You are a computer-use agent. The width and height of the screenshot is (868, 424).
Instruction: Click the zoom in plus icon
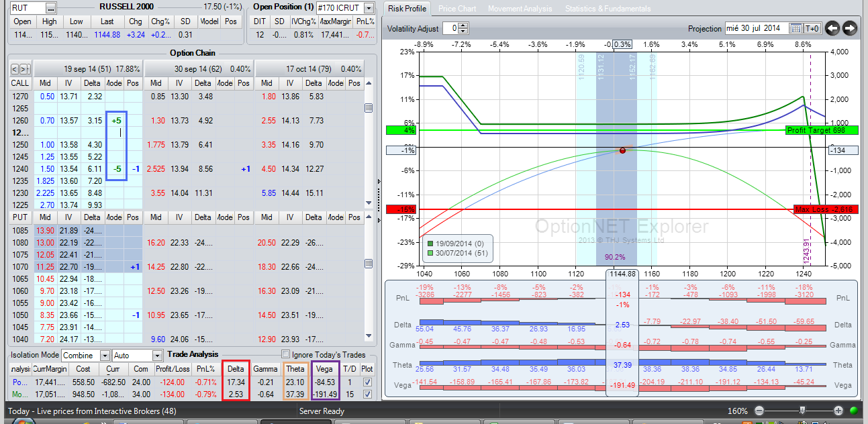[x=838, y=411]
